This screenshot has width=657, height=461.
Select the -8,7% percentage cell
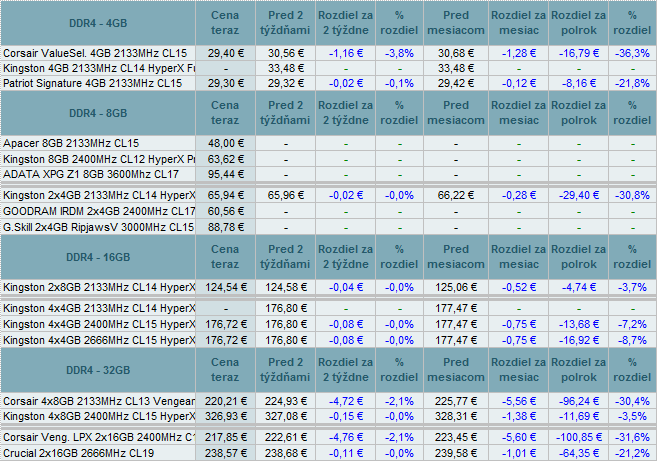pyautogui.click(x=632, y=340)
